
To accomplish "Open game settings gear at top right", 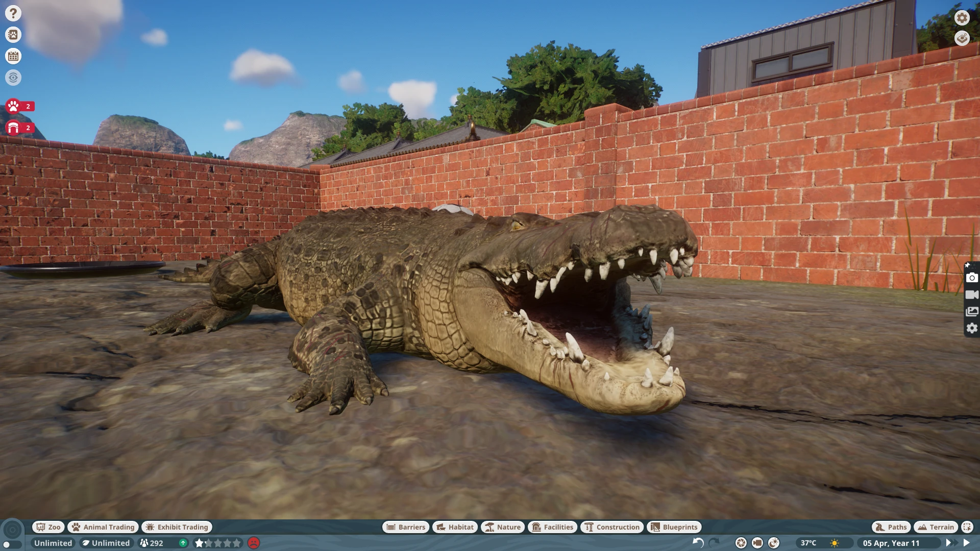I will coord(962,18).
